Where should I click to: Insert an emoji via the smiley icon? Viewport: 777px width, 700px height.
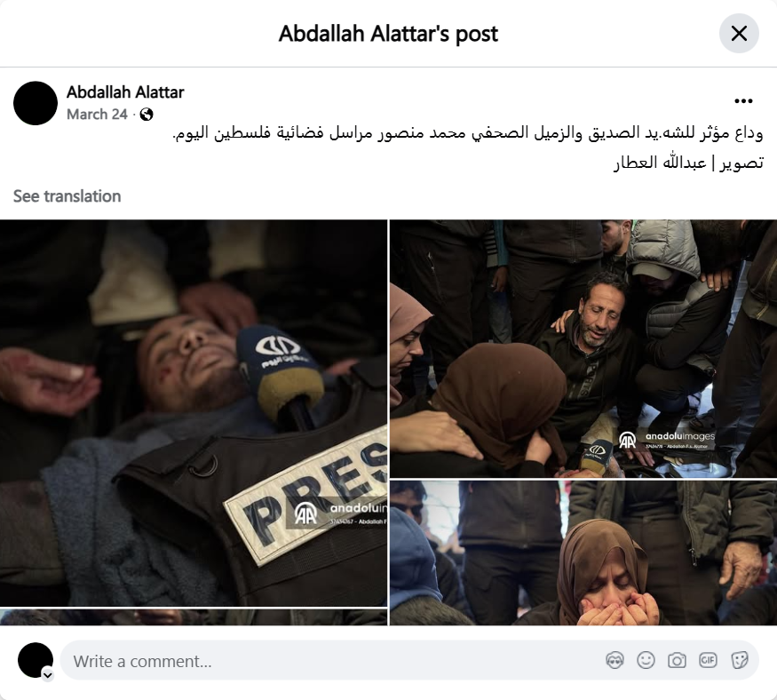(x=646, y=660)
